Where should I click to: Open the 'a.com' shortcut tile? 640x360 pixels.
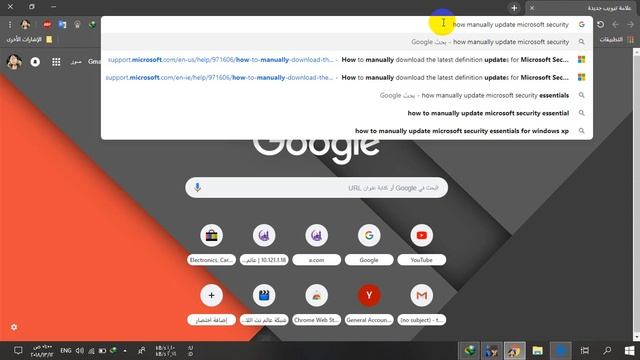[x=316, y=244]
